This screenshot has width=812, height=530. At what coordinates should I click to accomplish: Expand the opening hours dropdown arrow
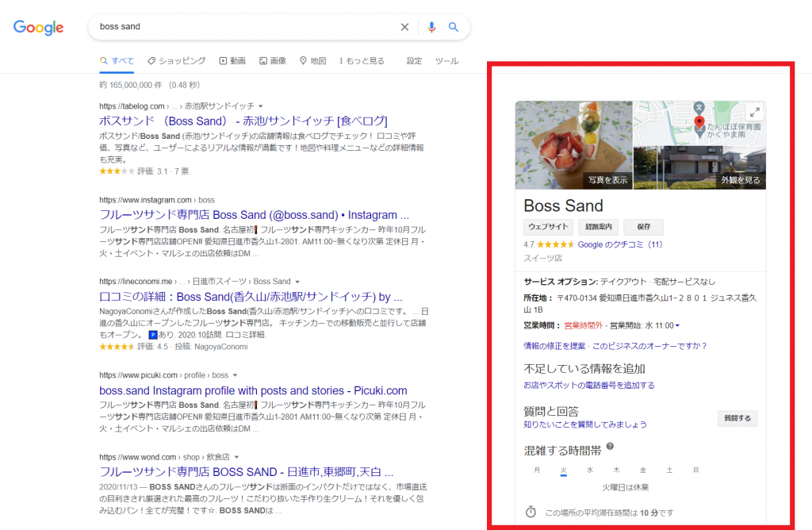click(x=677, y=326)
